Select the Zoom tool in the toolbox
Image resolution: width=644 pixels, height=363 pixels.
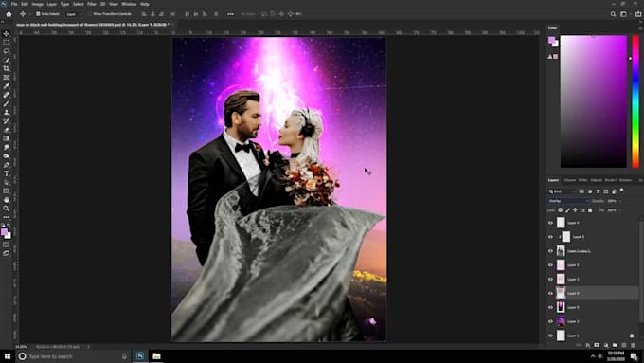pos(7,209)
